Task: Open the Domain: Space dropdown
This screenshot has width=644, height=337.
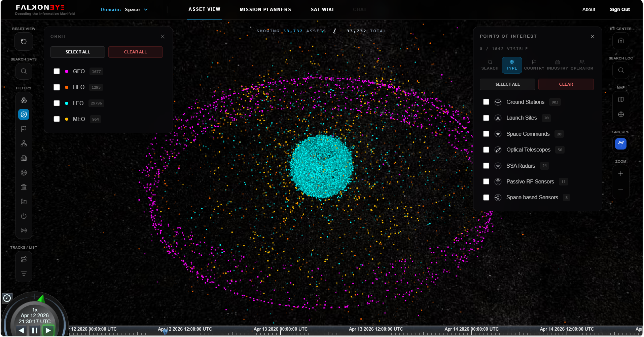Action: [x=124, y=9]
